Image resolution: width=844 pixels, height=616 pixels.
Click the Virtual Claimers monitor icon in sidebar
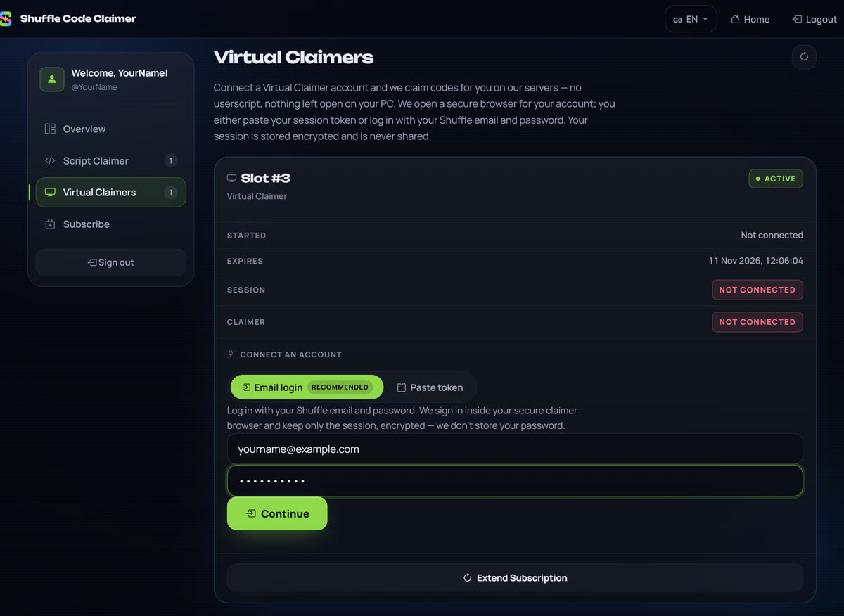coord(50,192)
